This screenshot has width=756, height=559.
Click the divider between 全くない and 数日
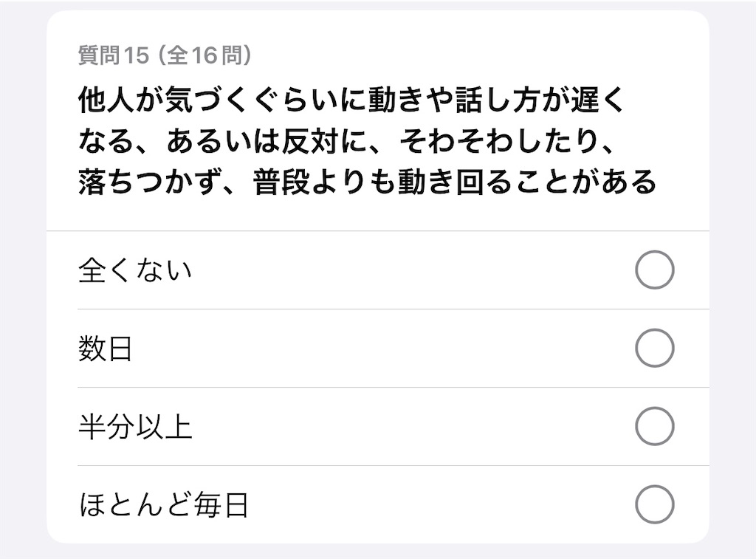click(394, 309)
